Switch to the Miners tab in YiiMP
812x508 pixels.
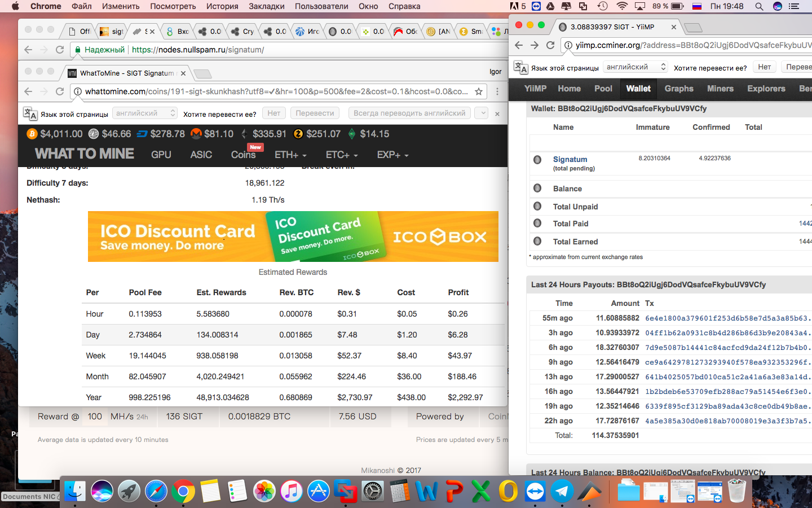click(721, 89)
